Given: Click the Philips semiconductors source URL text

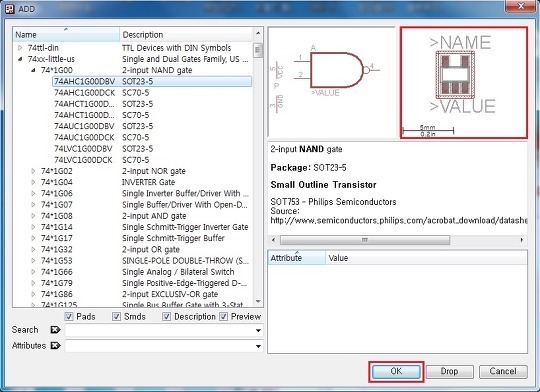Looking at the screenshot, I should (x=398, y=220).
